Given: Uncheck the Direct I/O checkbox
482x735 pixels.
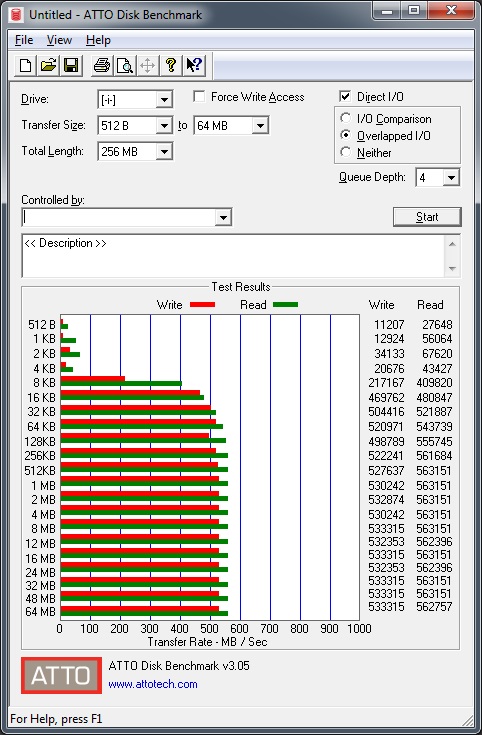Looking at the screenshot, I should tap(345, 97).
